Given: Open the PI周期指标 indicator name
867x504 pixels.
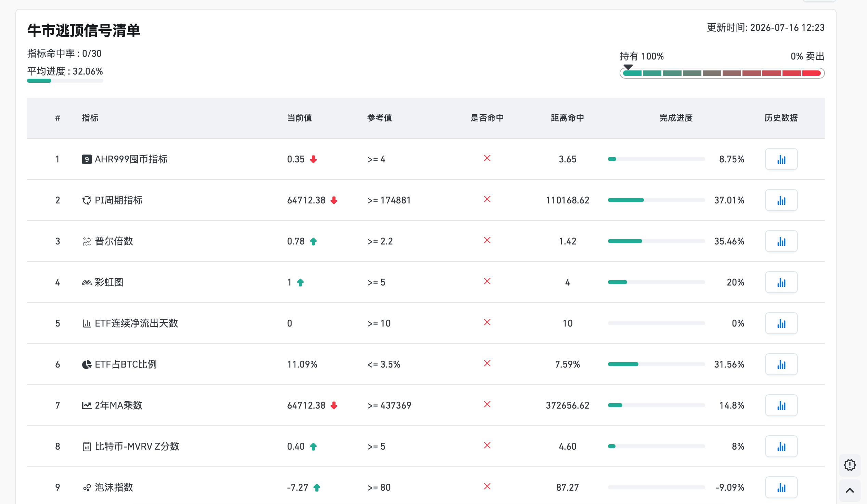Looking at the screenshot, I should pos(119,200).
